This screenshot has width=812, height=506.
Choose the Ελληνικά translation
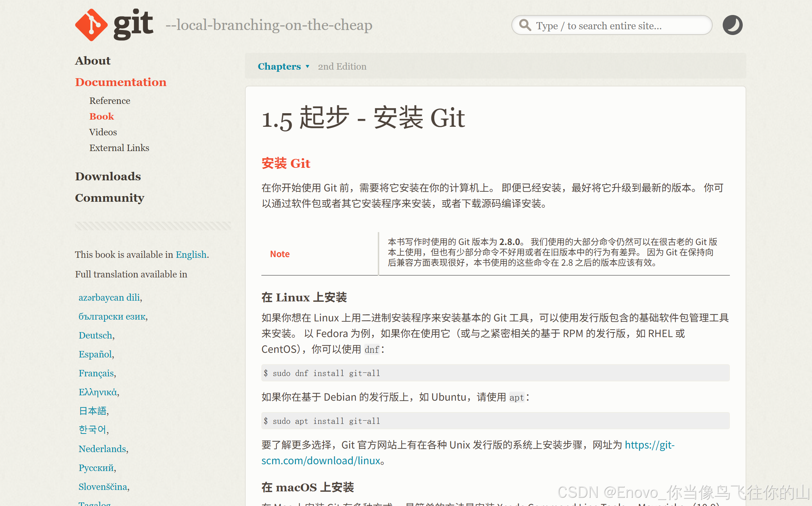tap(98, 392)
